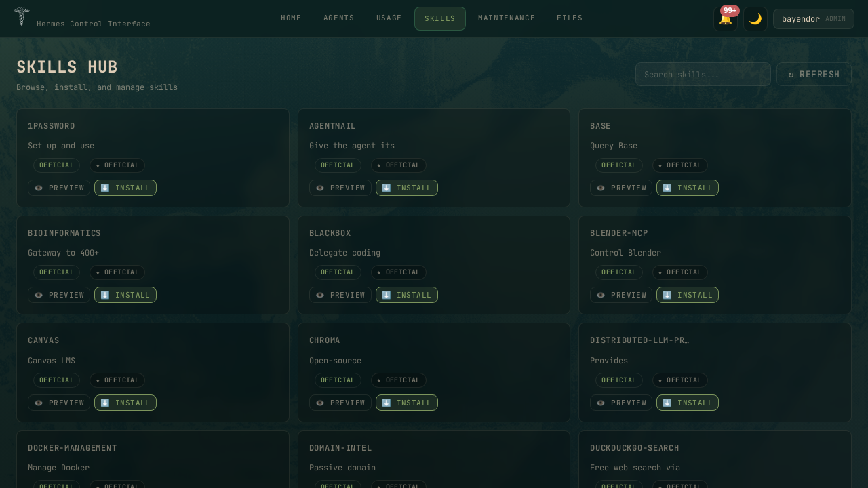Switch to the Files tab
This screenshot has height=488, width=868.
click(570, 18)
